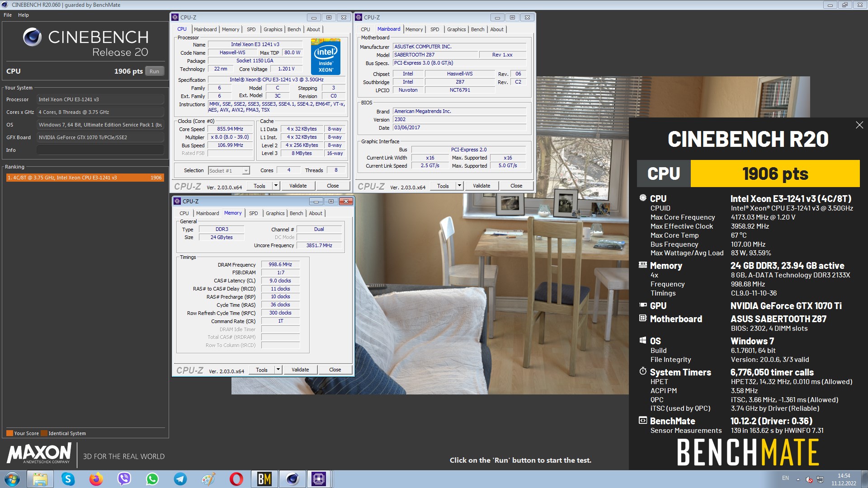Open the EN input language indicator

coord(785,478)
